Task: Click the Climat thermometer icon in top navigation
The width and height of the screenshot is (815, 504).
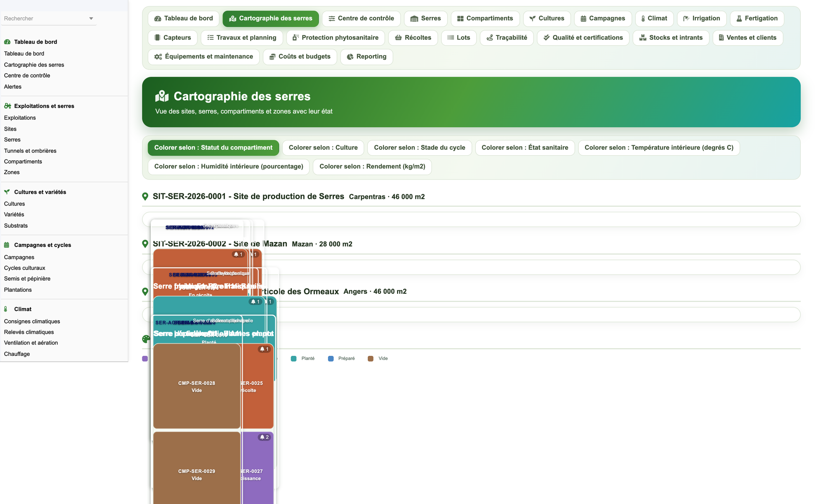Action: click(643, 18)
